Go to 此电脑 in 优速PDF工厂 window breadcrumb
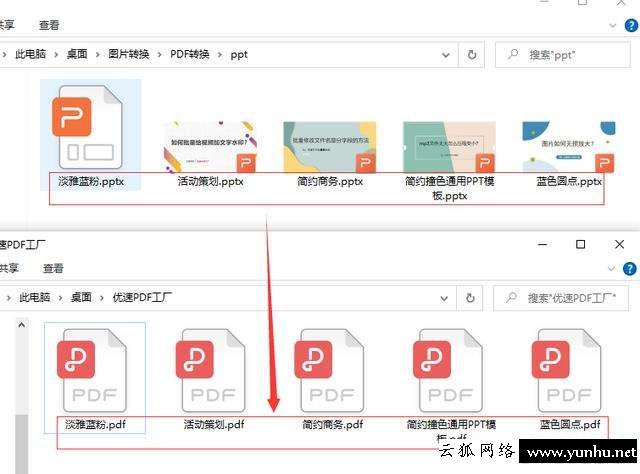Image resolution: width=640 pixels, height=474 pixels. click(x=35, y=297)
